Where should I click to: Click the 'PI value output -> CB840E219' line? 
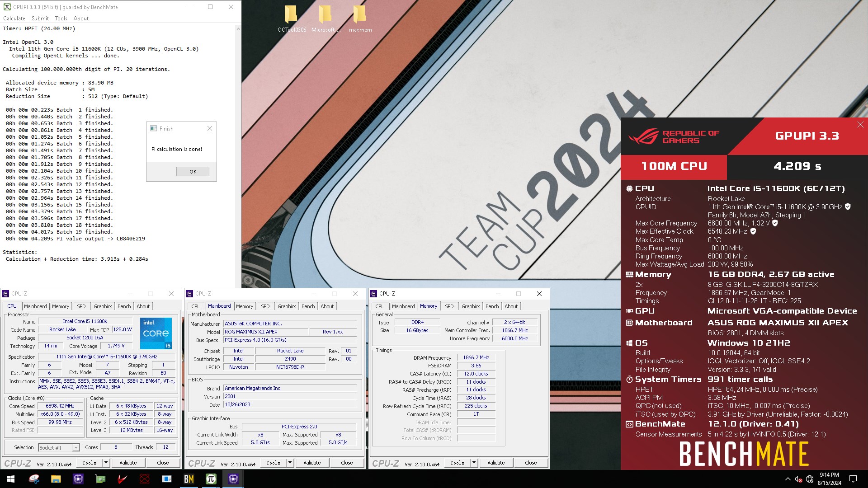coord(75,239)
